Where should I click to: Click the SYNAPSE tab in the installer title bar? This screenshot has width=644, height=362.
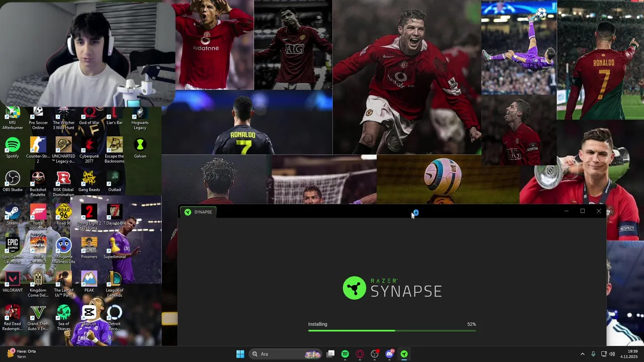[x=198, y=212]
